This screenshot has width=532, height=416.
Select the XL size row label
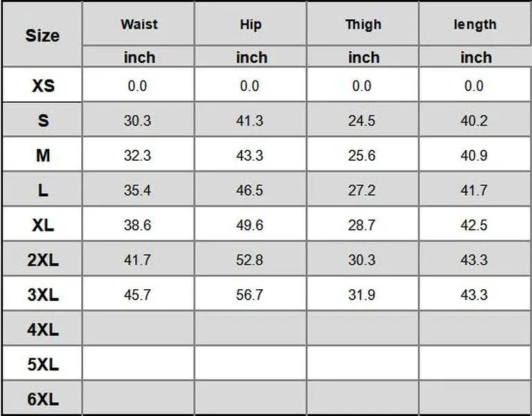coord(42,225)
